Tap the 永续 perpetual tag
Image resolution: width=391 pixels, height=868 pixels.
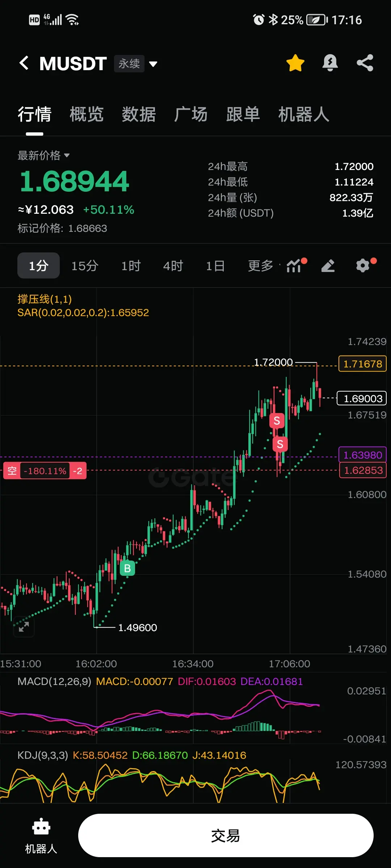pyautogui.click(x=129, y=64)
